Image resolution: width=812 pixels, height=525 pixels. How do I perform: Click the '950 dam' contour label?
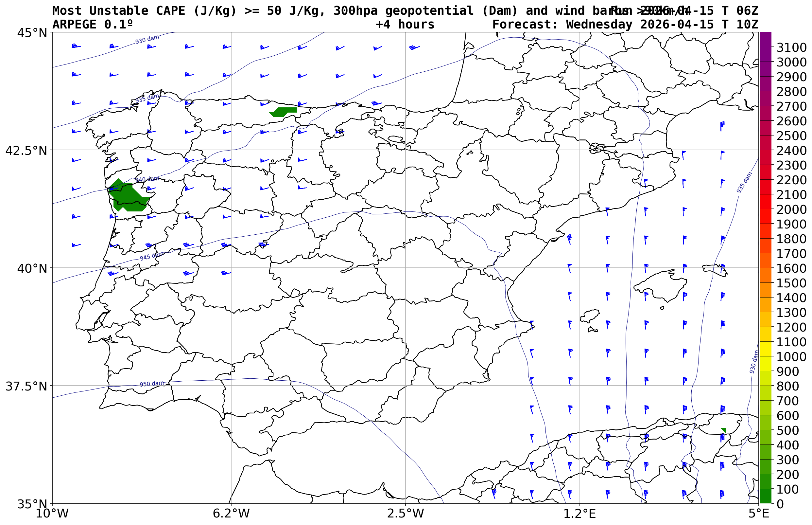(151, 384)
